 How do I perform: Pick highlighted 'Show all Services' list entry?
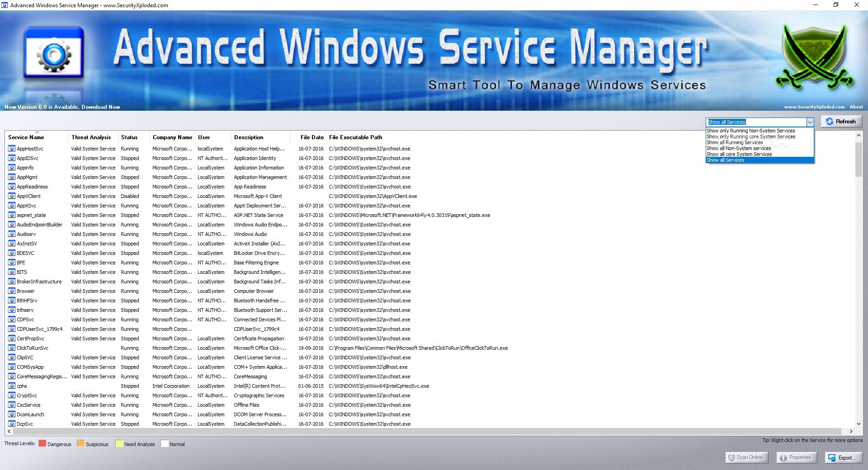point(759,160)
